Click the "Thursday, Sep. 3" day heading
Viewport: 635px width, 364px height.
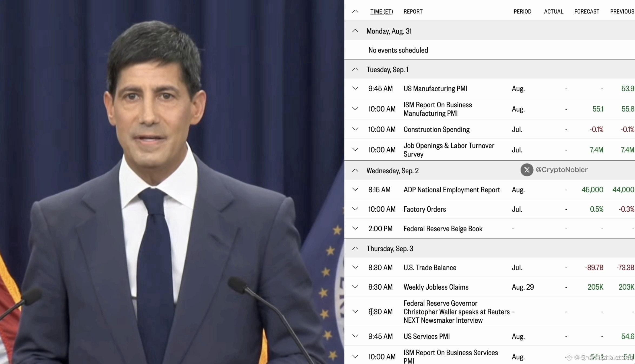390,249
